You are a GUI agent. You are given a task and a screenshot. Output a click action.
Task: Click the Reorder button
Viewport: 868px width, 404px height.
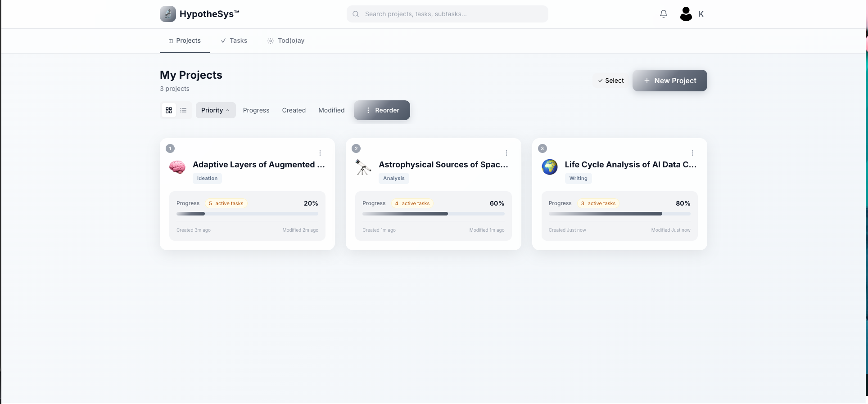click(x=382, y=110)
